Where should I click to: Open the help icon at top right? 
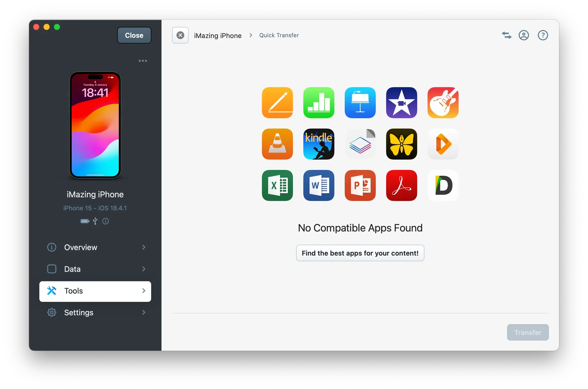point(543,35)
